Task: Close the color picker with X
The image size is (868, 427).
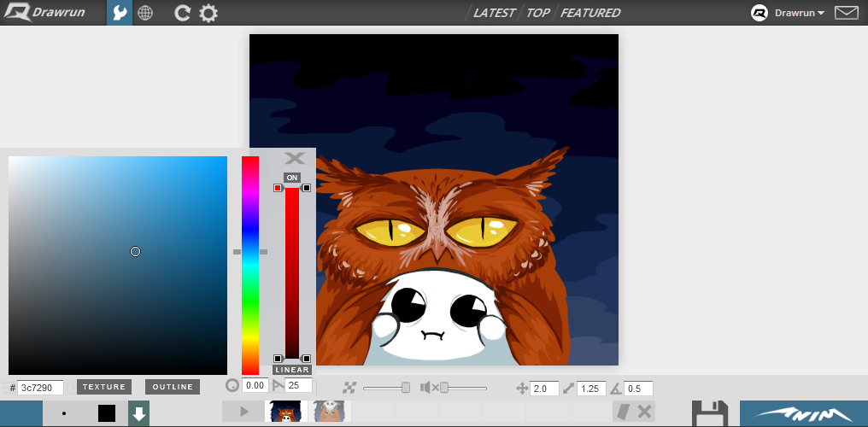Action: pyautogui.click(x=295, y=158)
